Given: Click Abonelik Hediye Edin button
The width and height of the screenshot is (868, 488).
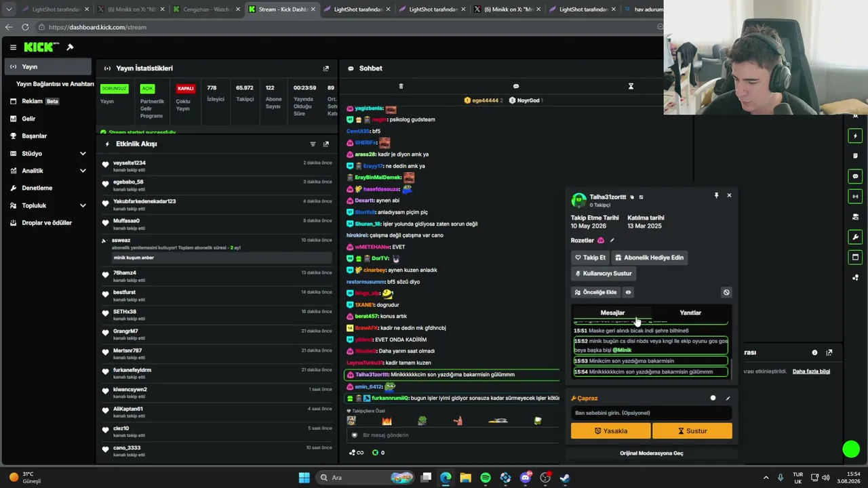Looking at the screenshot, I should 649,258.
